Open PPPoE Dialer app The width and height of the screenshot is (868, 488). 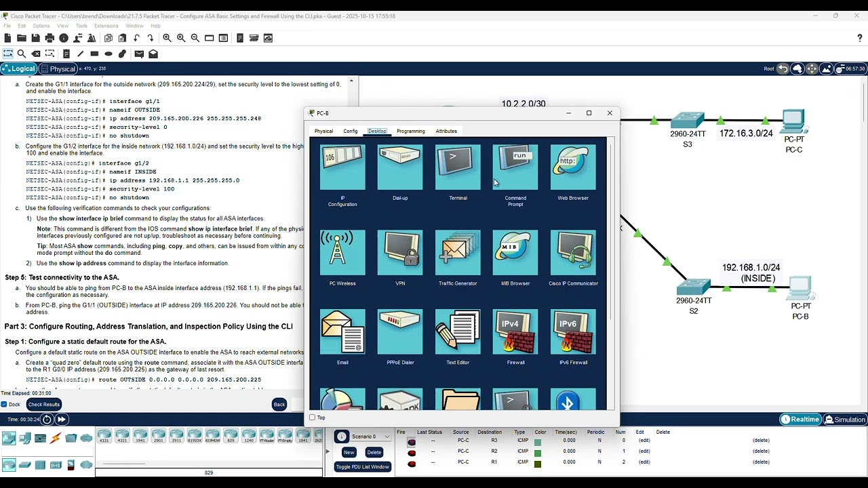pos(400,332)
